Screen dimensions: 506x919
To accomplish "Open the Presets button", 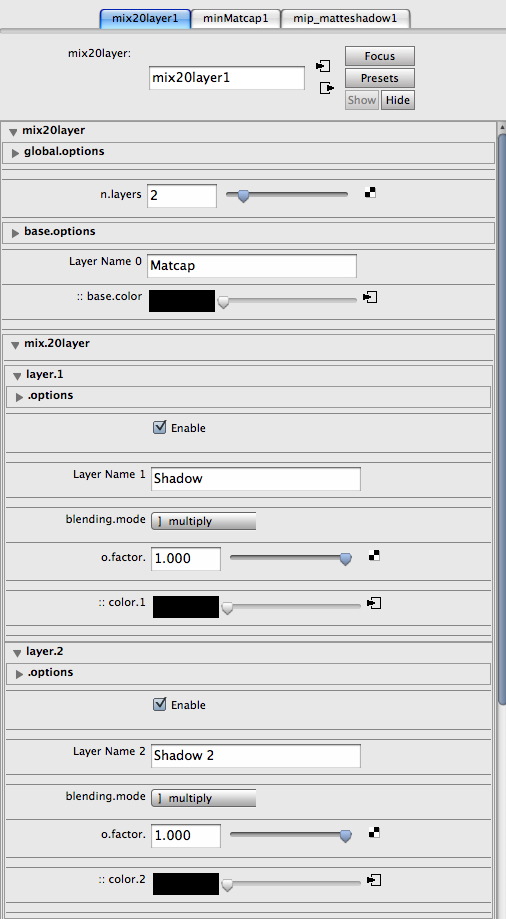I will (380, 78).
